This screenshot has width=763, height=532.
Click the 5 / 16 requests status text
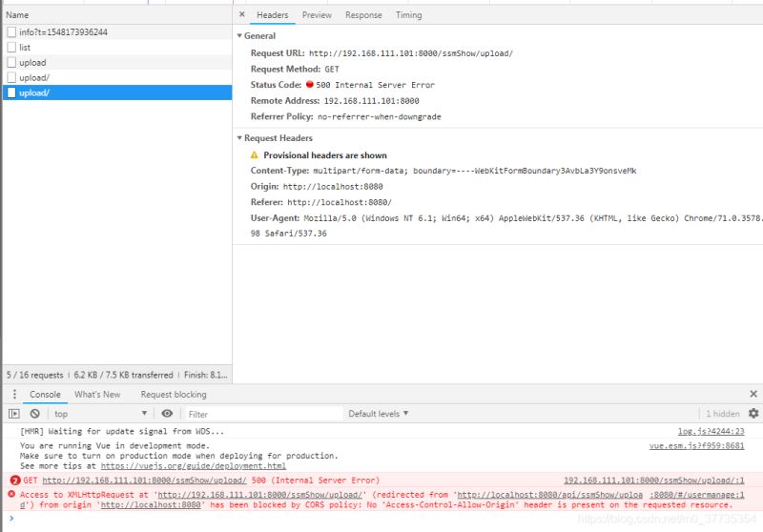pos(35,375)
